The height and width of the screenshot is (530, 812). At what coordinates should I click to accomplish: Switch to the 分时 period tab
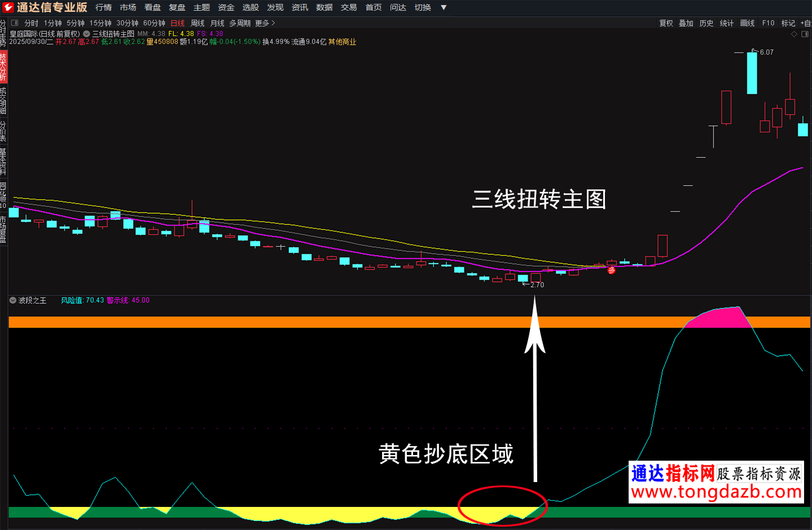point(32,23)
